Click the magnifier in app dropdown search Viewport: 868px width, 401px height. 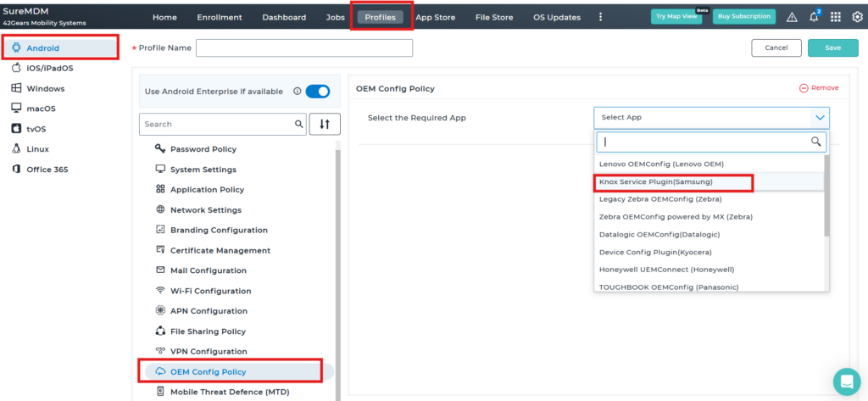tap(816, 142)
